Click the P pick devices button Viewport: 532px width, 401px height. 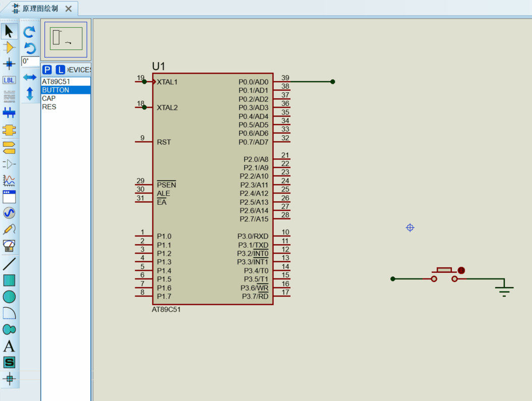pyautogui.click(x=47, y=70)
